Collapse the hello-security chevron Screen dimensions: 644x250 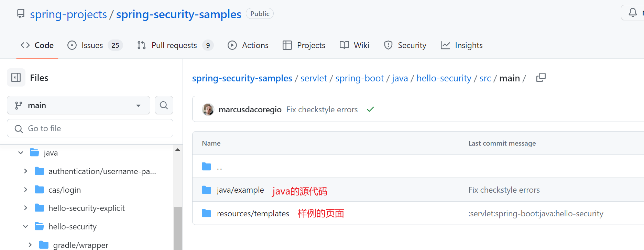pos(25,226)
